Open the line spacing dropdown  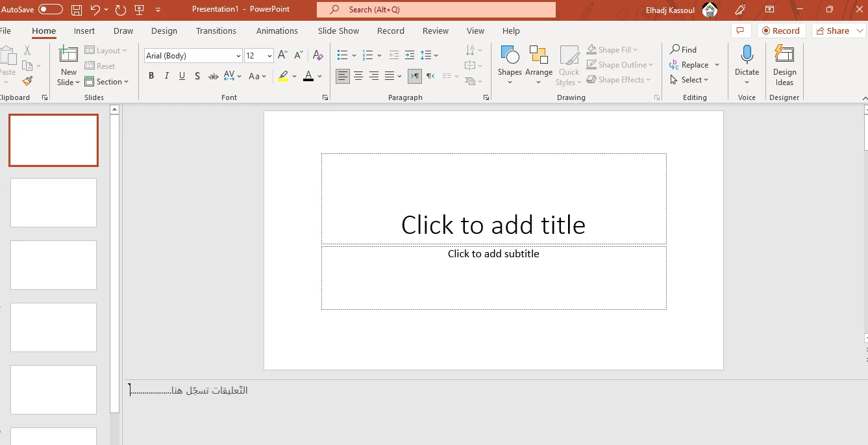click(x=429, y=55)
